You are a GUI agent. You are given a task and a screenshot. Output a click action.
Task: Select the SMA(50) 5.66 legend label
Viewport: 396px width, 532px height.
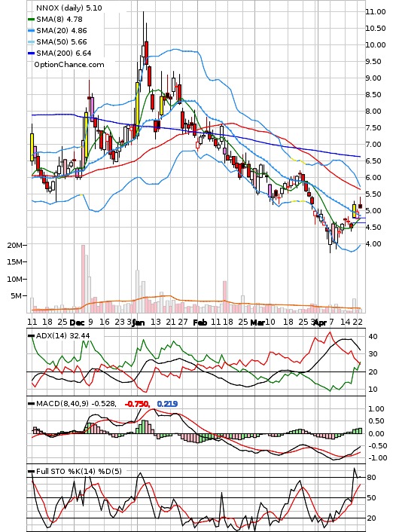coord(62,41)
